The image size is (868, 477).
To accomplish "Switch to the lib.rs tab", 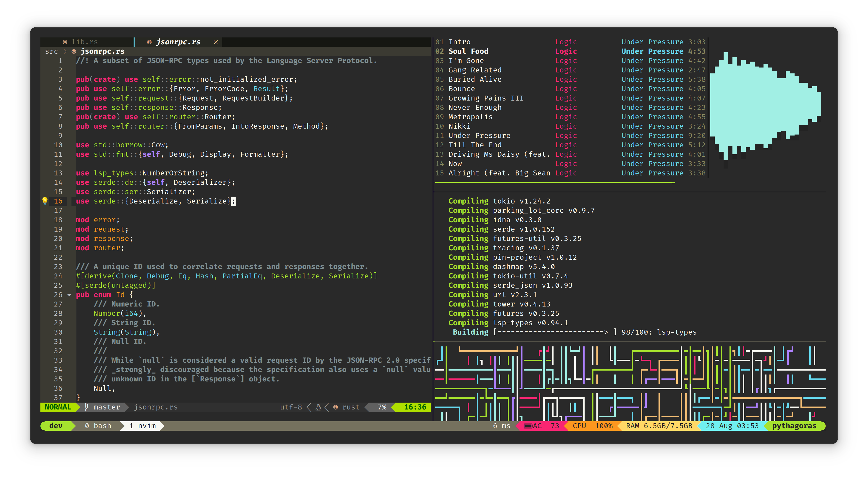I will 84,42.
